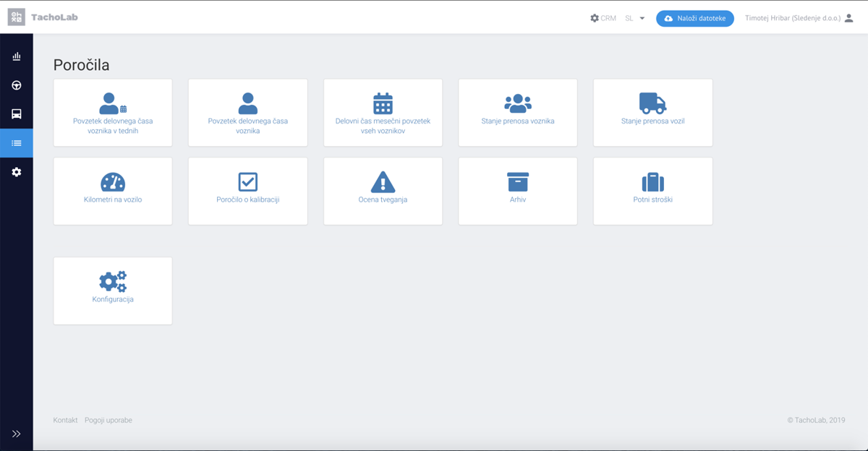
Task: Open Stanje prenosa vozil report
Action: point(652,121)
